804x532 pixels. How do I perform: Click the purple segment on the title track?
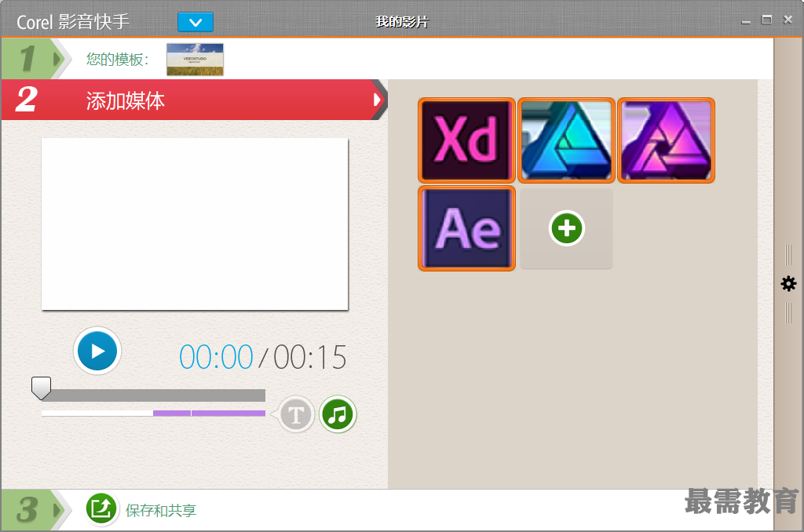tap(209, 413)
